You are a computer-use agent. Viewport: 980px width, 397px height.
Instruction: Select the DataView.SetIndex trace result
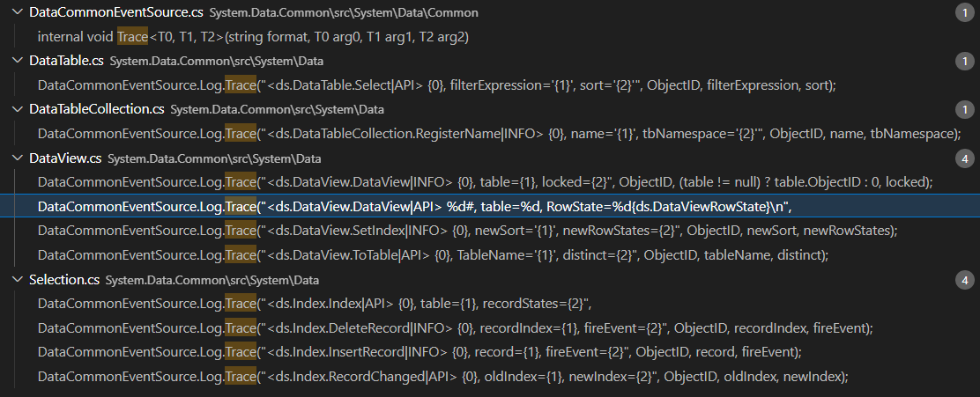[x=467, y=231]
